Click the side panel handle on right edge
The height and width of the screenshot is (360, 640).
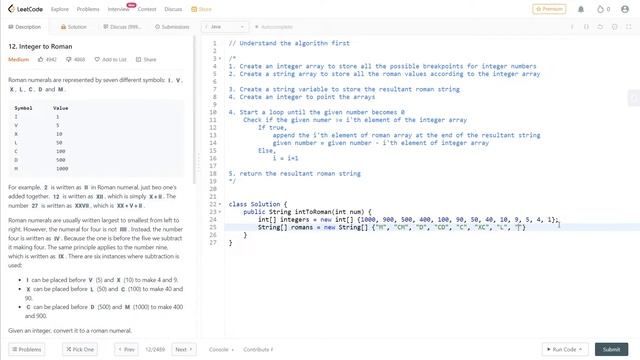coord(634,98)
